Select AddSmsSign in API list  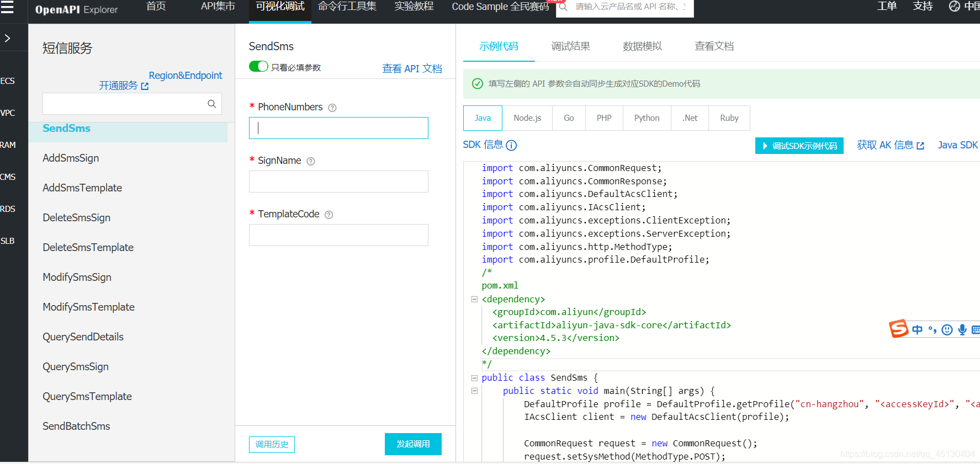tap(71, 158)
